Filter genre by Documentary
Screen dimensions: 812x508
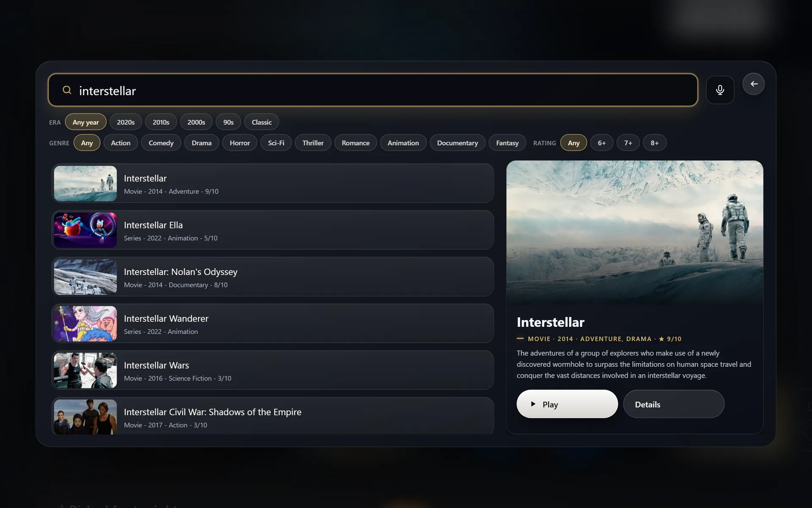(457, 143)
